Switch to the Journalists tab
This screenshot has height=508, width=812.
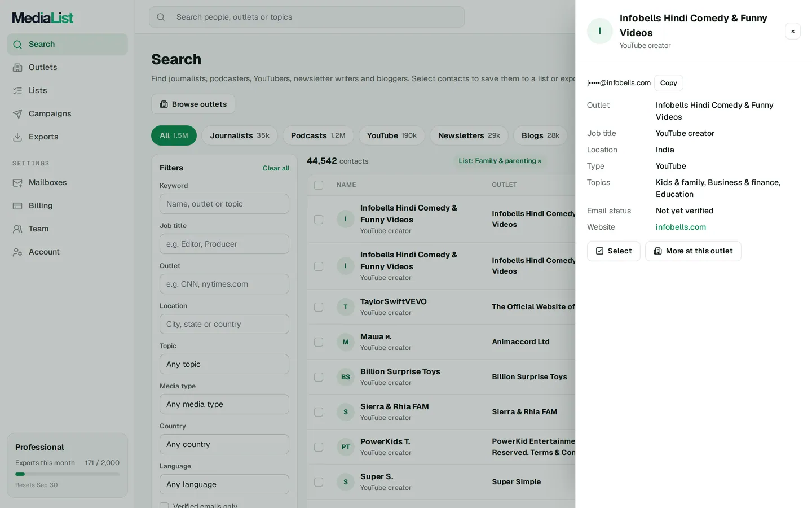(x=240, y=135)
